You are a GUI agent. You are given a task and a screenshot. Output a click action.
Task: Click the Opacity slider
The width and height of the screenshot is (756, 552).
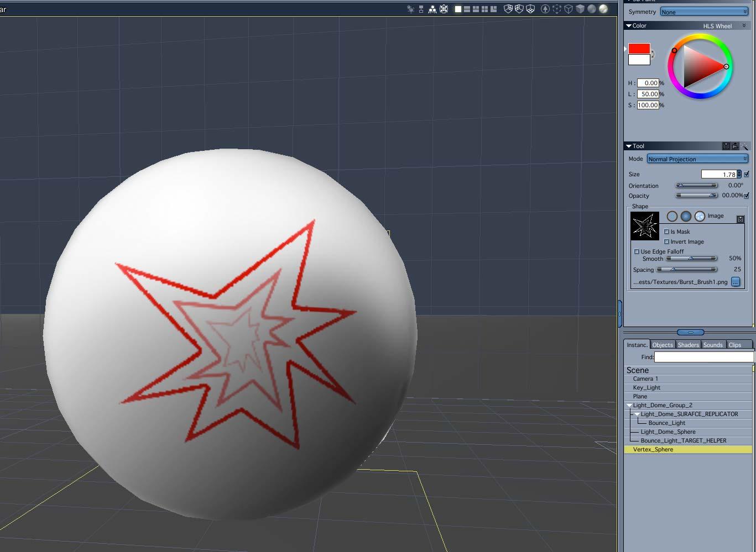point(696,196)
